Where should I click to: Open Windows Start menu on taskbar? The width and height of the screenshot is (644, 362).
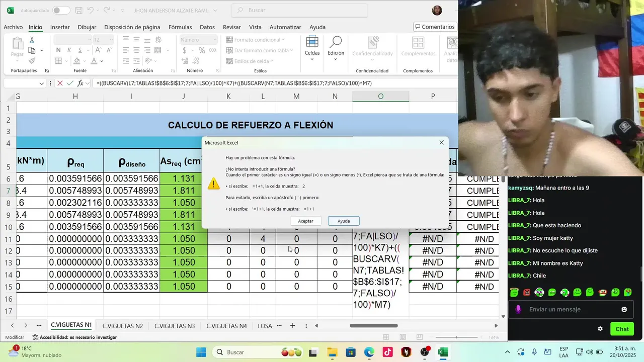201,352
